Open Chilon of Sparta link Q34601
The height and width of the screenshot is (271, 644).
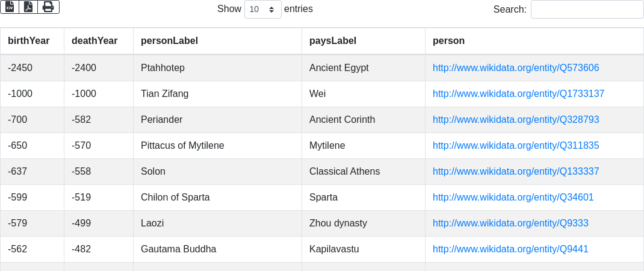click(x=513, y=198)
